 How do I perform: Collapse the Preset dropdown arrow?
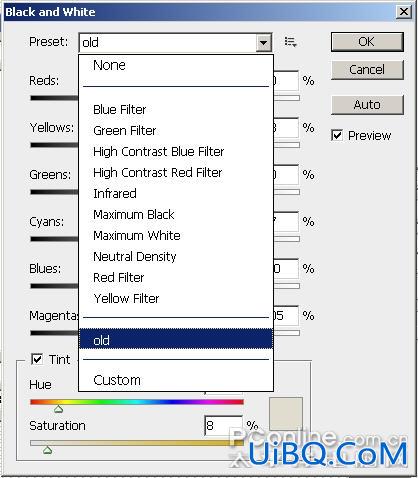tap(263, 43)
